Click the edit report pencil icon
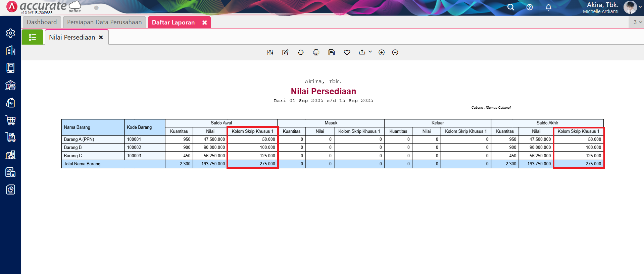Image resolution: width=644 pixels, height=274 pixels. coord(285,52)
